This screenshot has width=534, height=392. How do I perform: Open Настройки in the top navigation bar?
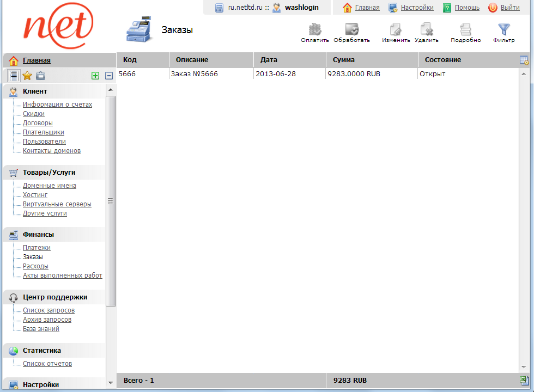[417, 8]
